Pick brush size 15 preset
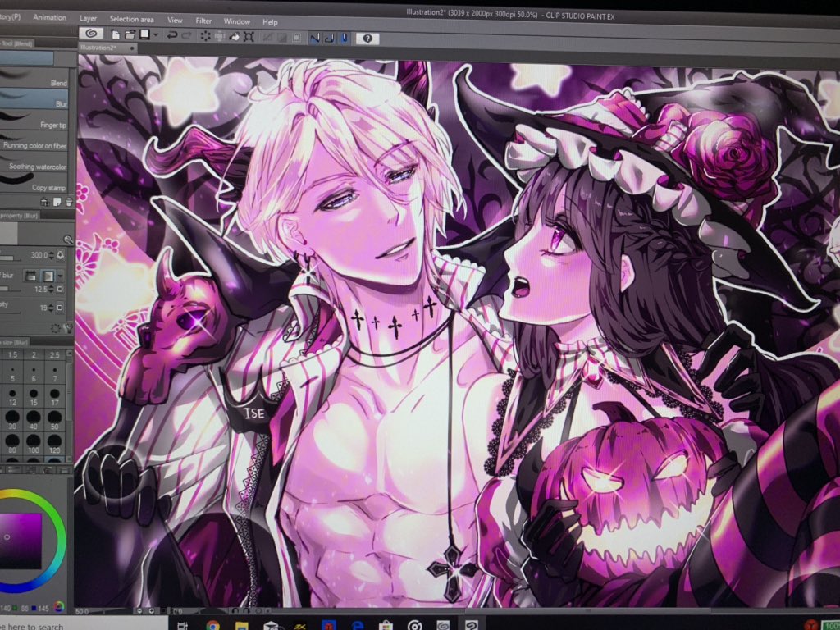 click(x=34, y=397)
